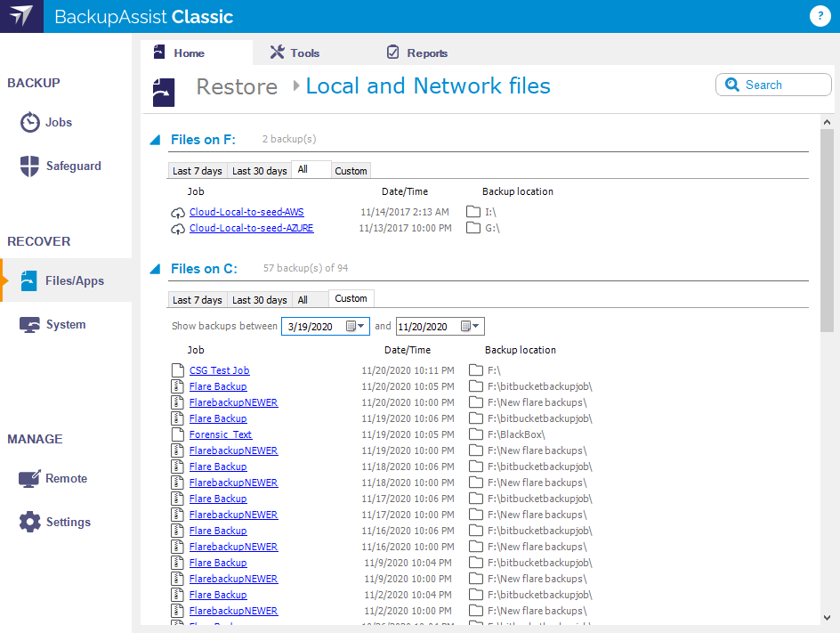Click the Date/Time header in Files on C:
The height and width of the screenshot is (633, 840).
tap(408, 350)
